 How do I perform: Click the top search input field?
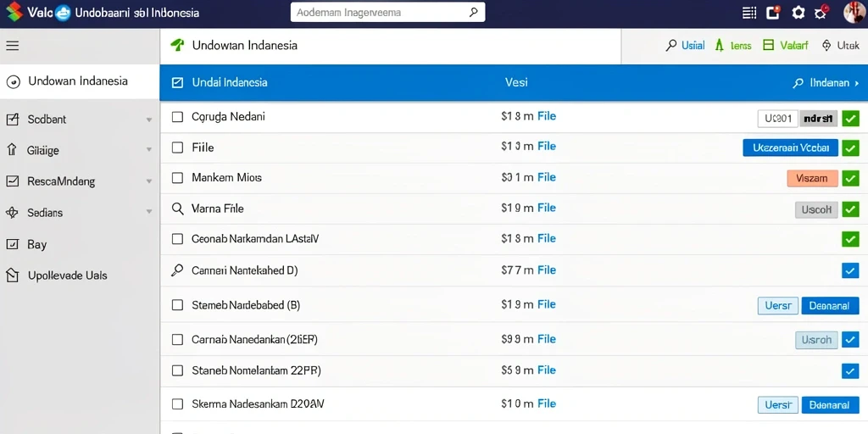click(x=387, y=12)
